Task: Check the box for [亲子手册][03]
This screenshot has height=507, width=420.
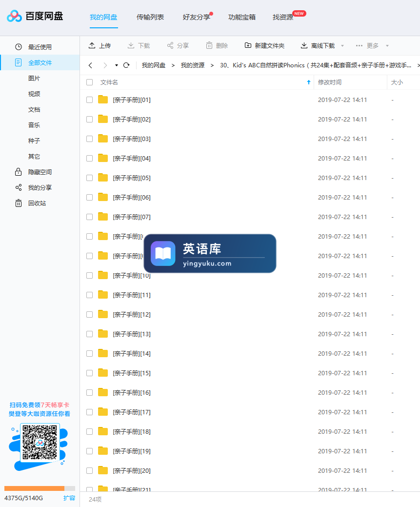Action: coord(90,139)
